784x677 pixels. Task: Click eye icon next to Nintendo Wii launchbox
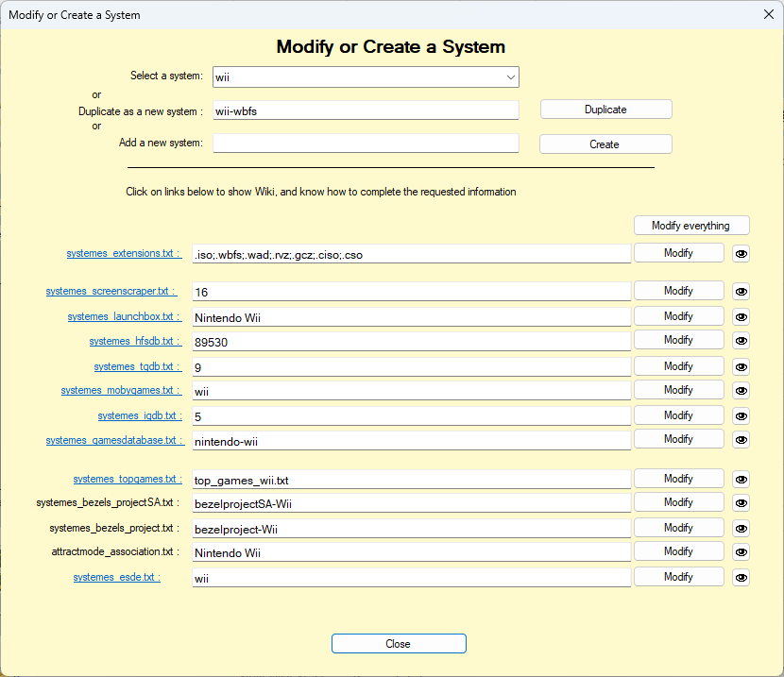pyautogui.click(x=741, y=317)
